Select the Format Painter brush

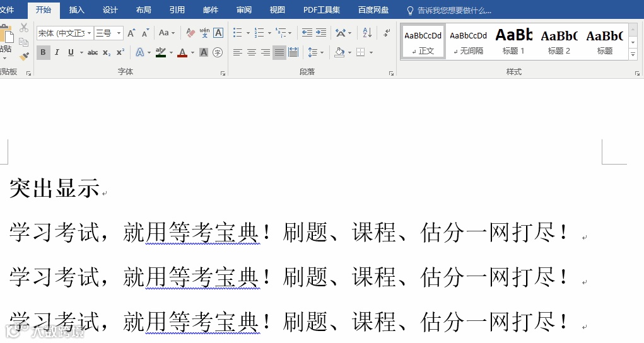tap(24, 56)
